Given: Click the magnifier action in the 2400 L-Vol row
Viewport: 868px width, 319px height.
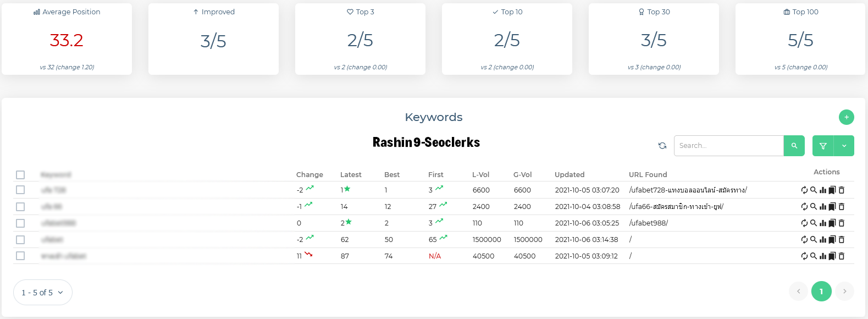Looking at the screenshot, I should pos(814,207).
